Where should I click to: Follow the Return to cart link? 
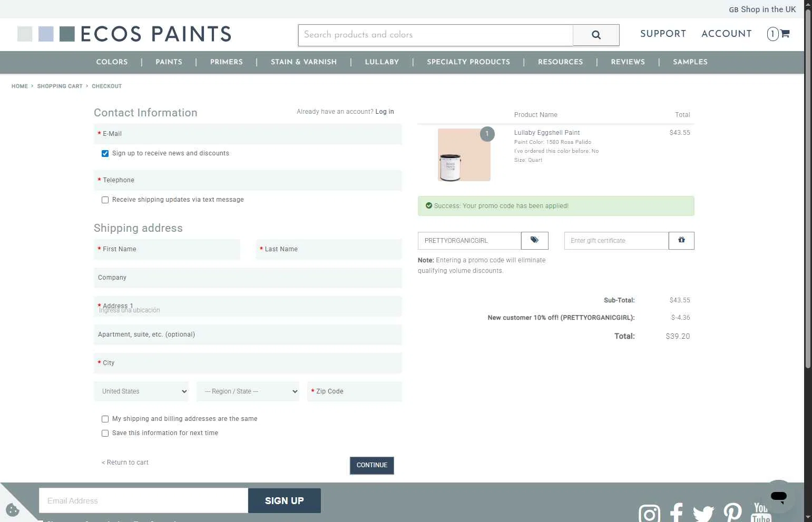point(125,462)
